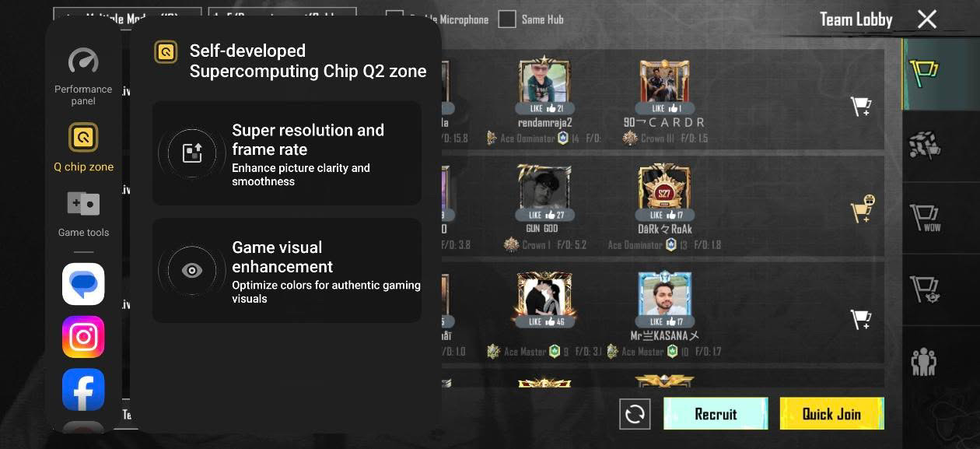
Task: Launch the Facebook app icon
Action: tap(83, 390)
